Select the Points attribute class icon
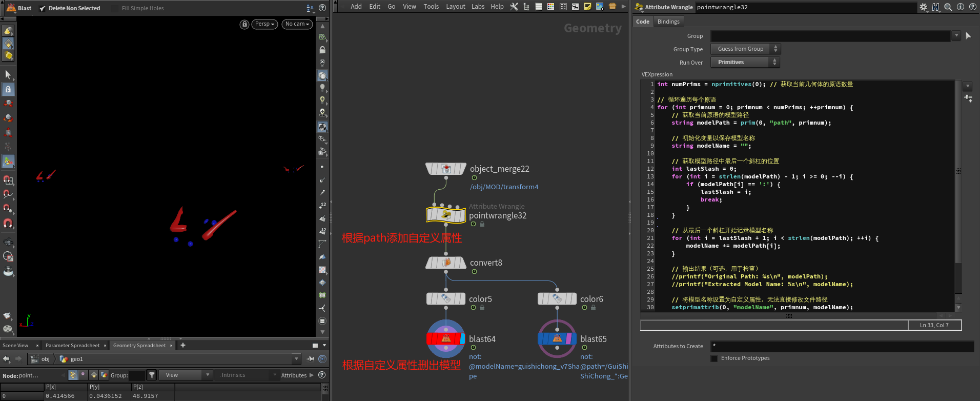 pos(73,375)
